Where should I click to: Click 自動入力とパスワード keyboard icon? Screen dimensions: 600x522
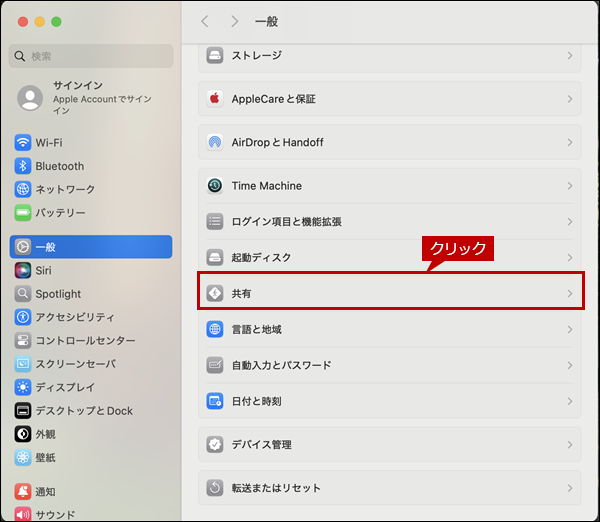[x=215, y=365]
